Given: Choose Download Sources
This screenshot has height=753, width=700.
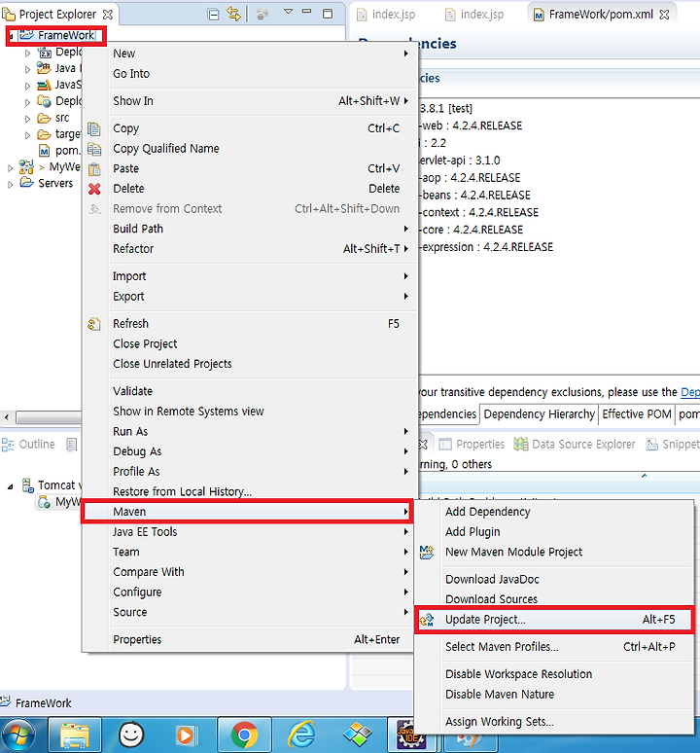Looking at the screenshot, I should (x=554, y=599).
